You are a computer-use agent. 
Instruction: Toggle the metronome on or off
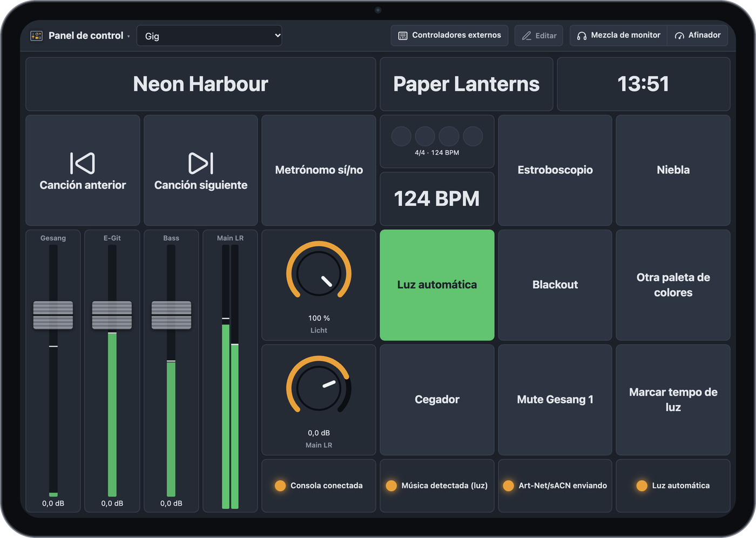click(x=319, y=170)
